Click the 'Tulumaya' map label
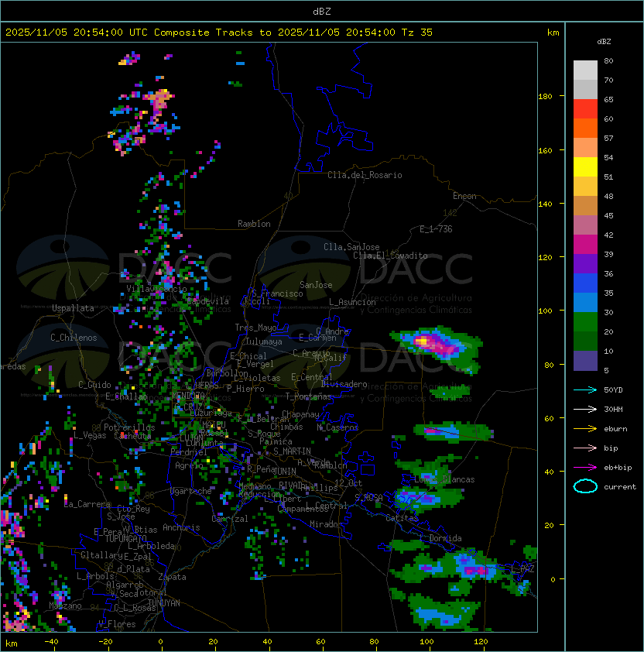This screenshot has width=644, height=652. (x=264, y=341)
